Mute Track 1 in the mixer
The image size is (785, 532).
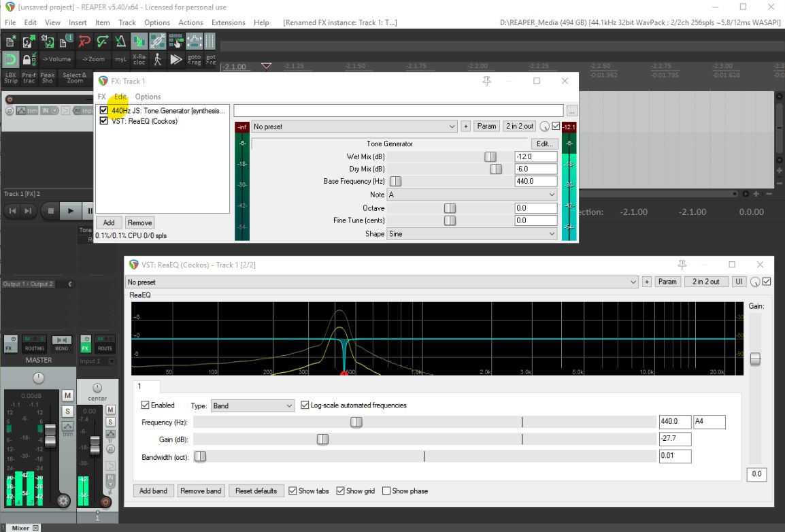click(111, 410)
